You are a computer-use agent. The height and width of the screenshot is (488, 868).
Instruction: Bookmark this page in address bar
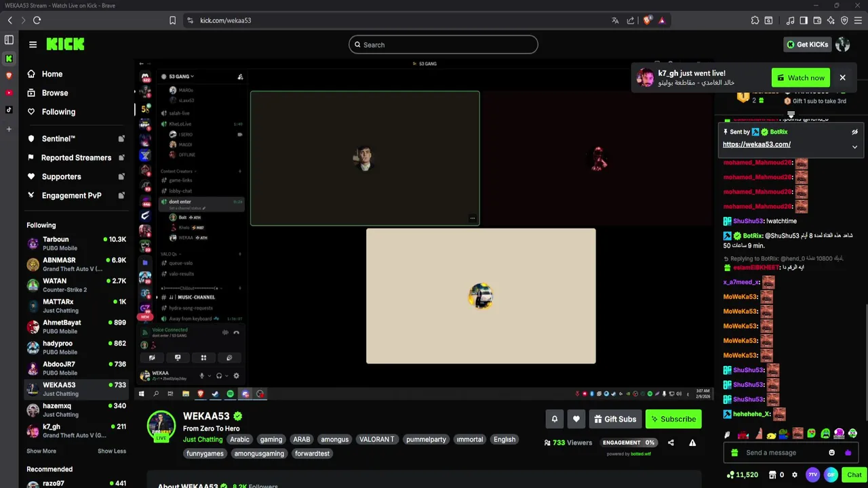pos(172,20)
